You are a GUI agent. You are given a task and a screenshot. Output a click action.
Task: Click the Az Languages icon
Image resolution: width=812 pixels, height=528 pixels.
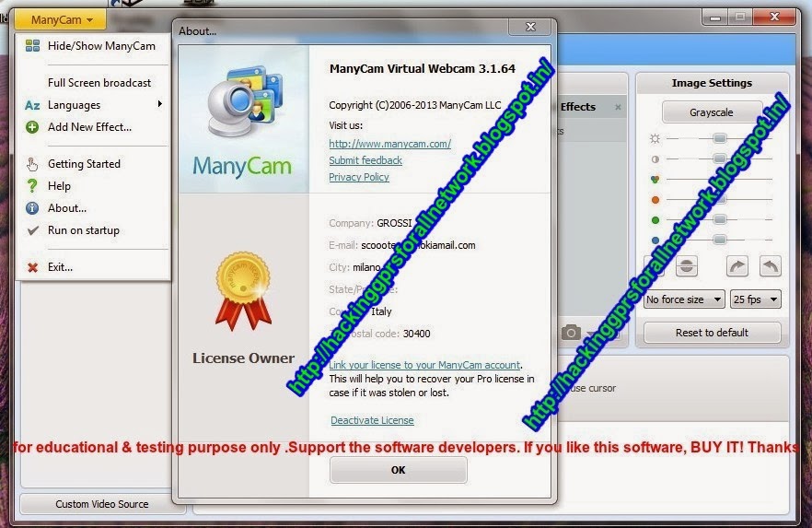[32, 105]
